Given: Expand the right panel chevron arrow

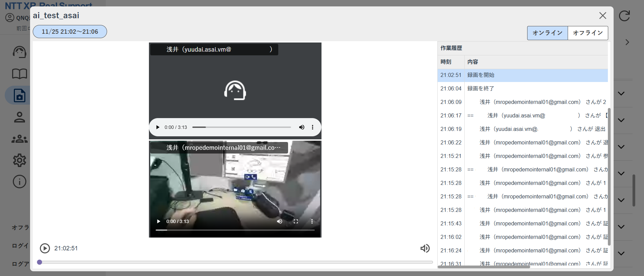Looking at the screenshot, I should (627, 42).
